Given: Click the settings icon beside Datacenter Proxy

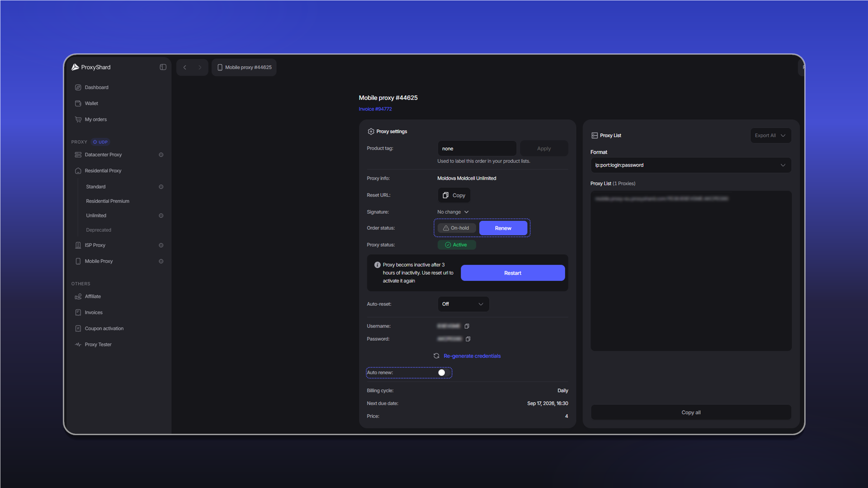Looking at the screenshot, I should [161, 155].
